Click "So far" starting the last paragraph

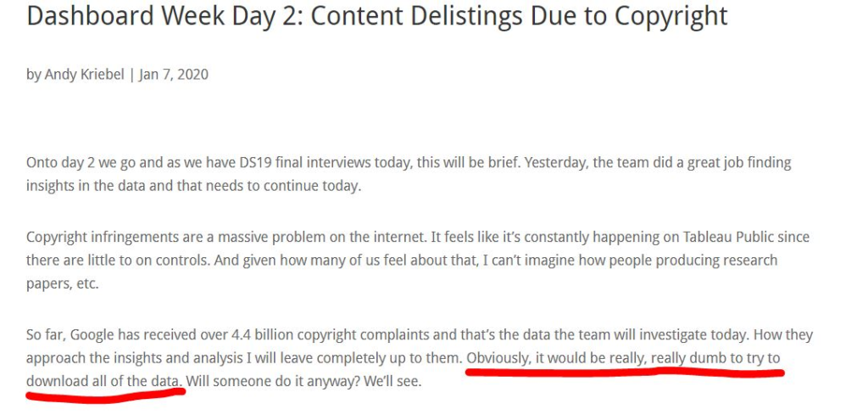[x=44, y=335]
